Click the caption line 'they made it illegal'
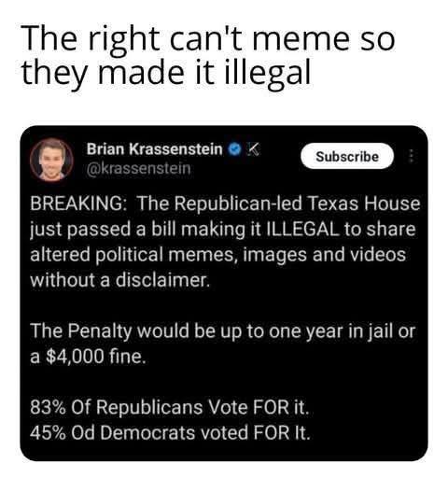The height and width of the screenshot is (478, 448). (166, 72)
